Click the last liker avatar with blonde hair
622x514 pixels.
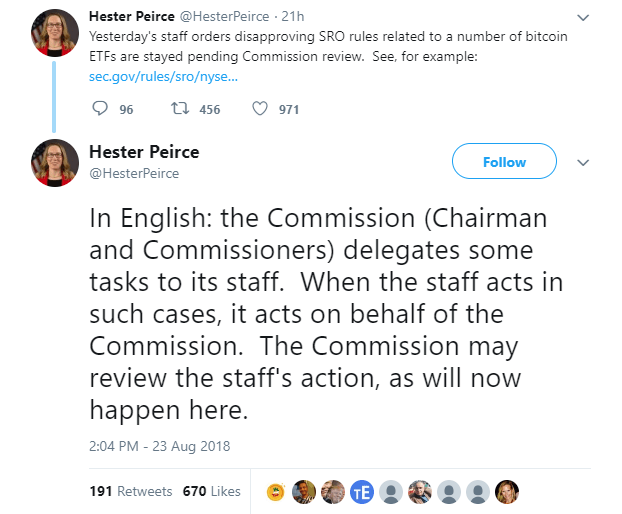[507, 491]
